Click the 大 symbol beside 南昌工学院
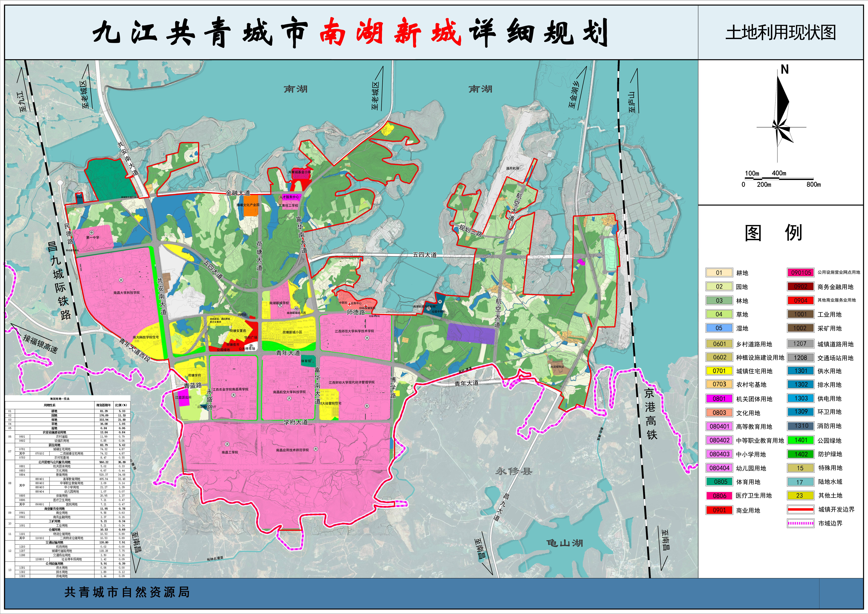This screenshot has height=614, width=868. pos(227,444)
